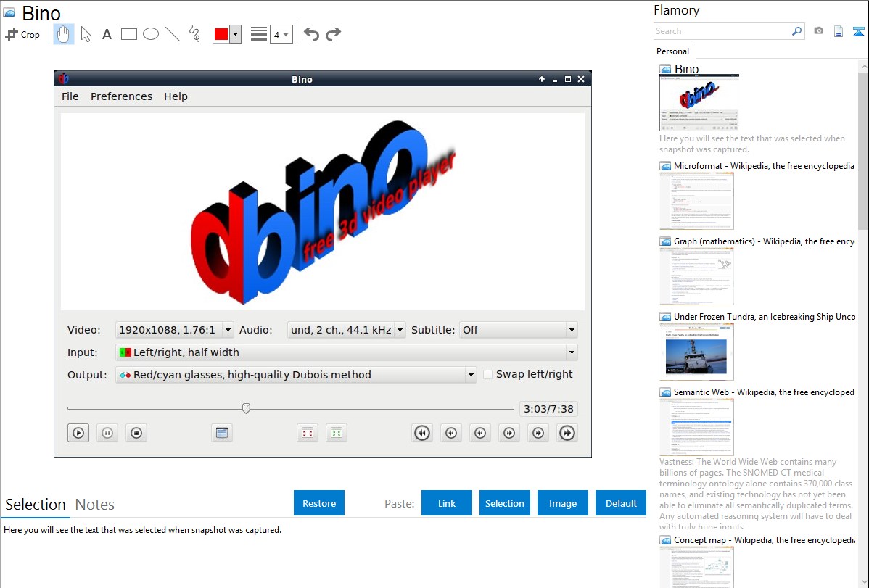Activate the hand pan tool
This screenshot has height=588, width=869.
[x=64, y=34]
